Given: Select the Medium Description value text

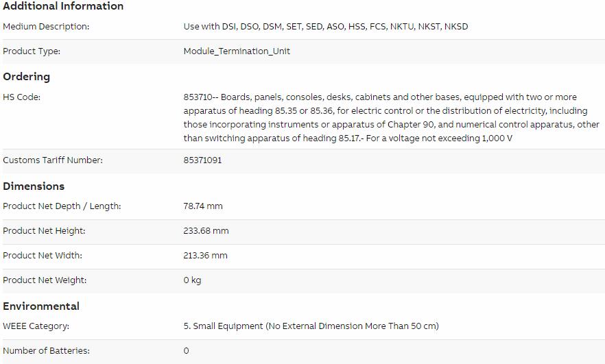Looking at the screenshot, I should point(326,27).
